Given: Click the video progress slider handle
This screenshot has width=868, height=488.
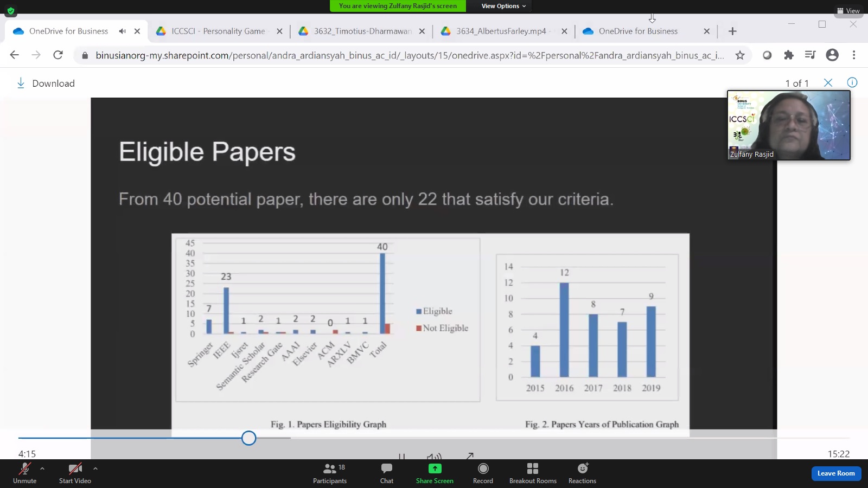Looking at the screenshot, I should tap(248, 438).
